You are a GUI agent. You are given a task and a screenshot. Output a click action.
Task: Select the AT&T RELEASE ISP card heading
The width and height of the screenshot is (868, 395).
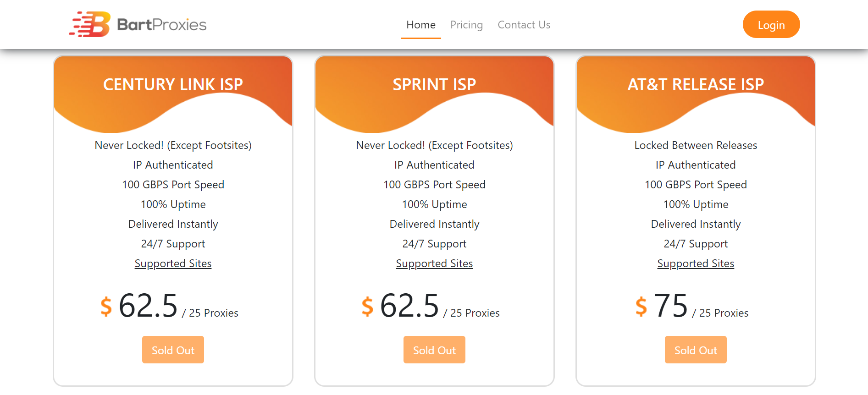(696, 84)
